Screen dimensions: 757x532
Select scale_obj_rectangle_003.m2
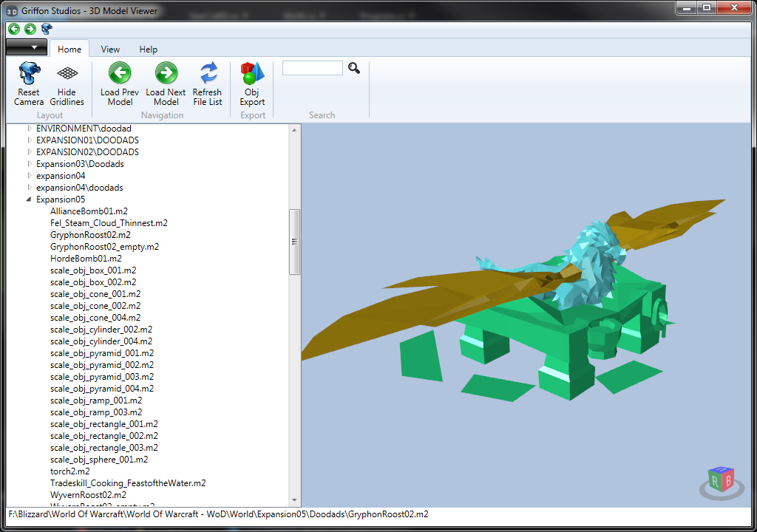click(103, 448)
